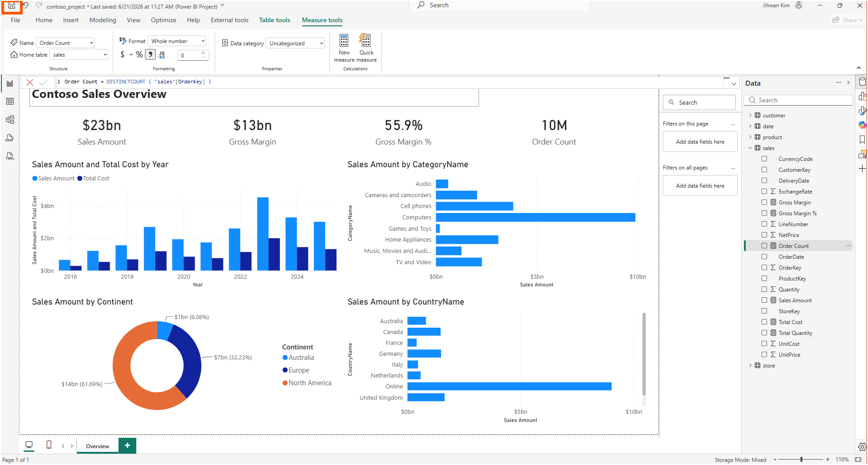Screen dimensions: 868x465
Task: Apply percentage format icon
Action: 139,55
